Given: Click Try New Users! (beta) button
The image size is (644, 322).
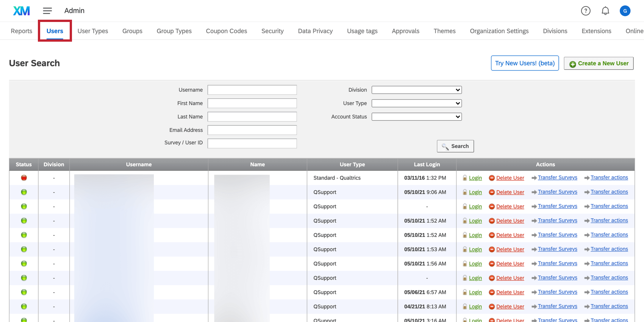Looking at the screenshot, I should pyautogui.click(x=525, y=63).
